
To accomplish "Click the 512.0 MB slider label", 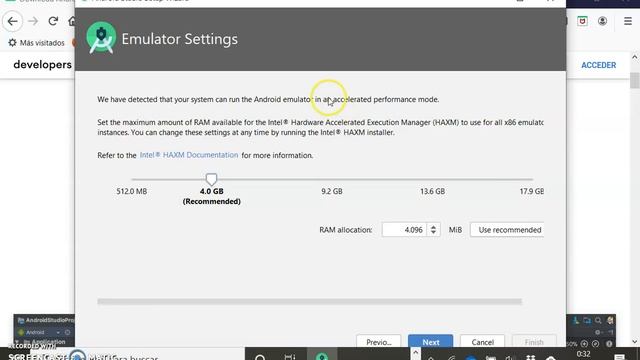I will point(131,191).
